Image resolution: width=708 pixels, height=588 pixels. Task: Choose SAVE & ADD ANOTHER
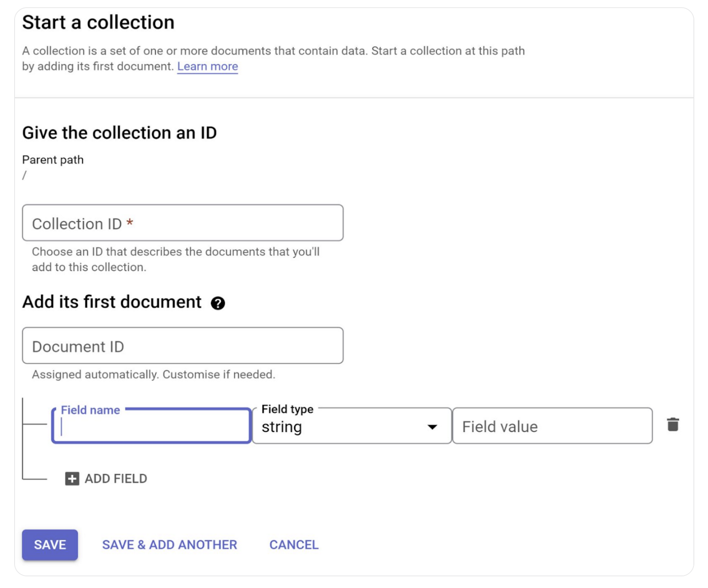(x=169, y=545)
